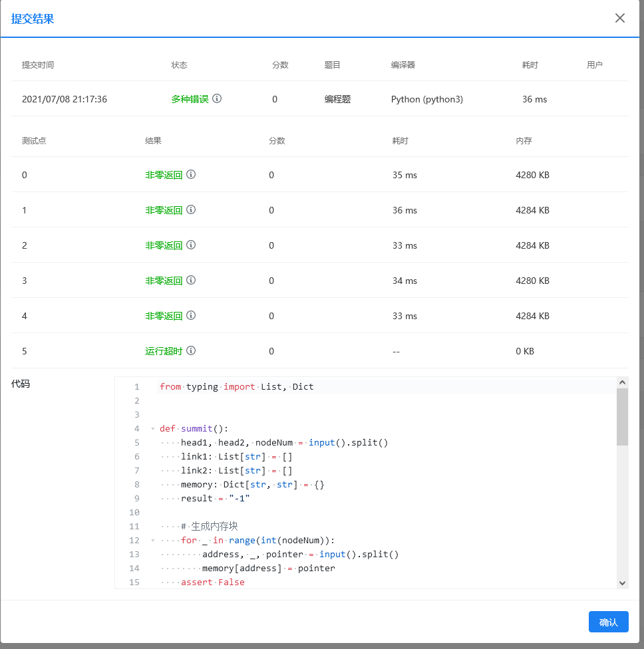Collapse the for loop fold at line 12
644x649 pixels.
pos(153,541)
